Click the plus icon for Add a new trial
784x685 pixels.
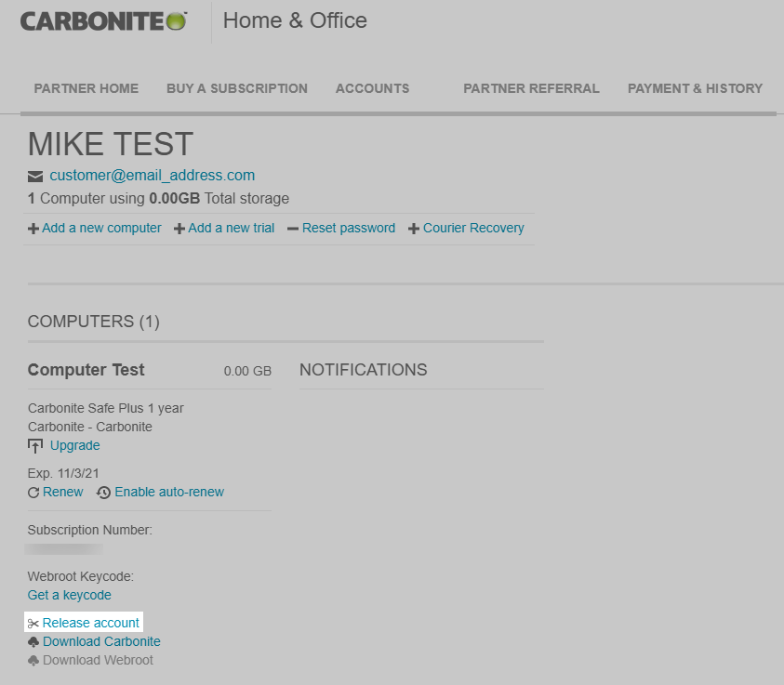click(179, 229)
